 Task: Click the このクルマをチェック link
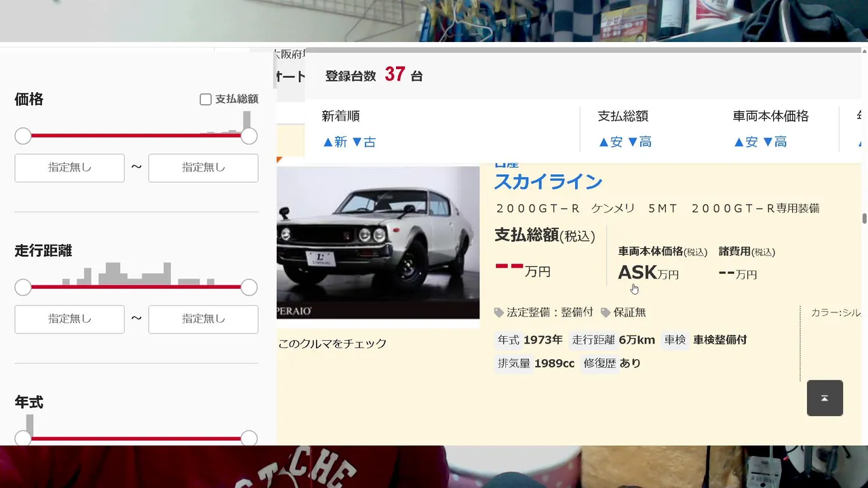click(332, 344)
